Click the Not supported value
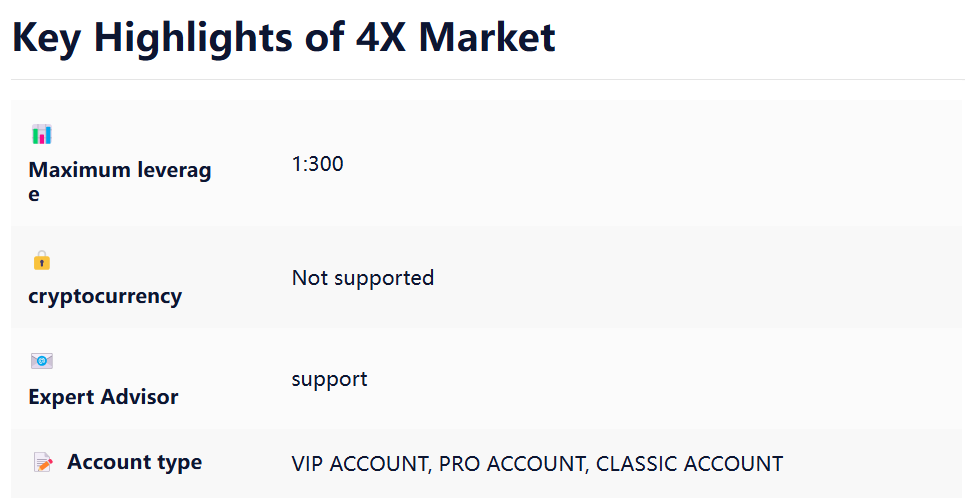965x500 pixels. 363,278
